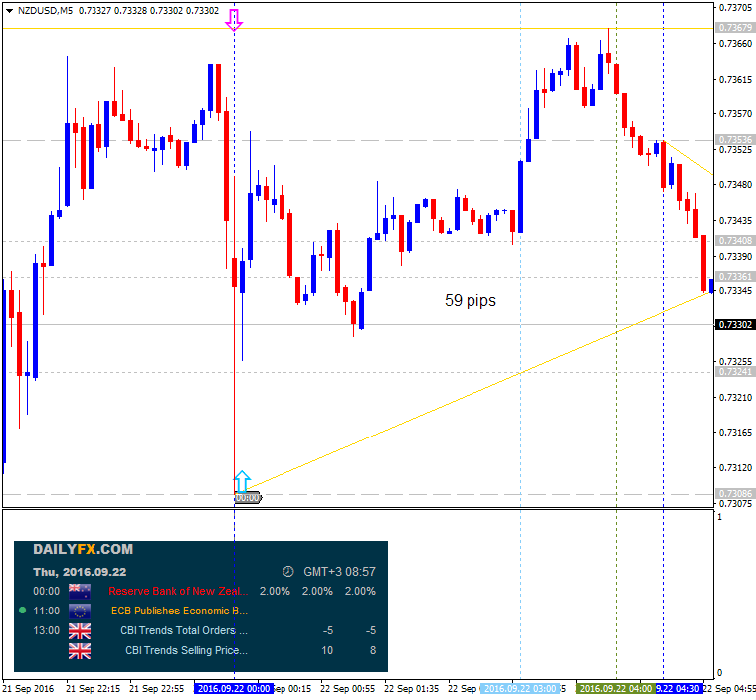Click the 13:00 event time
The height and width of the screenshot is (700, 756).
pyautogui.click(x=47, y=630)
